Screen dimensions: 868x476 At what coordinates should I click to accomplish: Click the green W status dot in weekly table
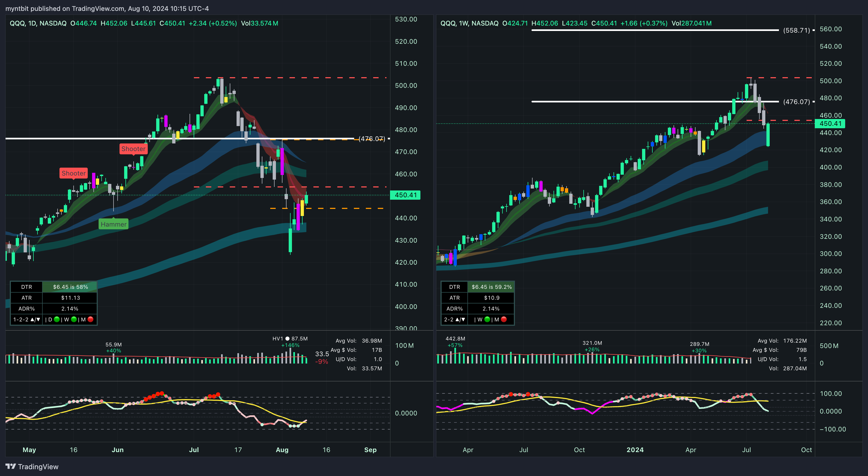pos(487,319)
